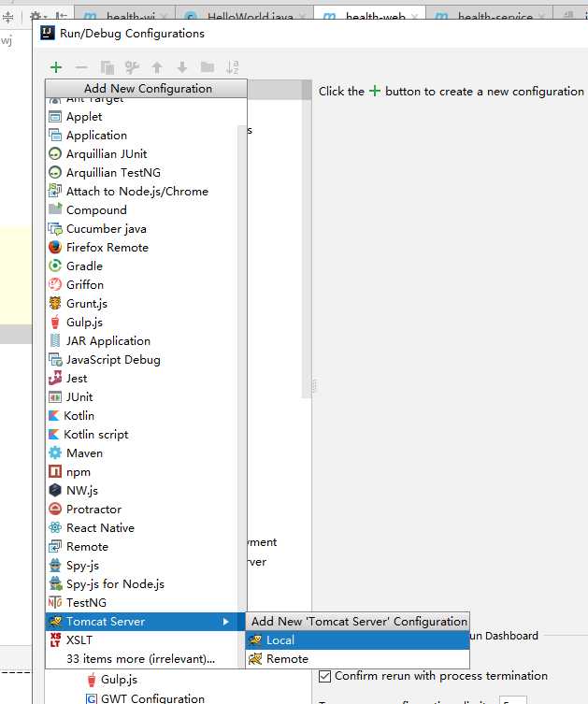Click the temporary configurations limit field
Image resolution: width=588 pixels, height=704 pixels.
pos(513,700)
